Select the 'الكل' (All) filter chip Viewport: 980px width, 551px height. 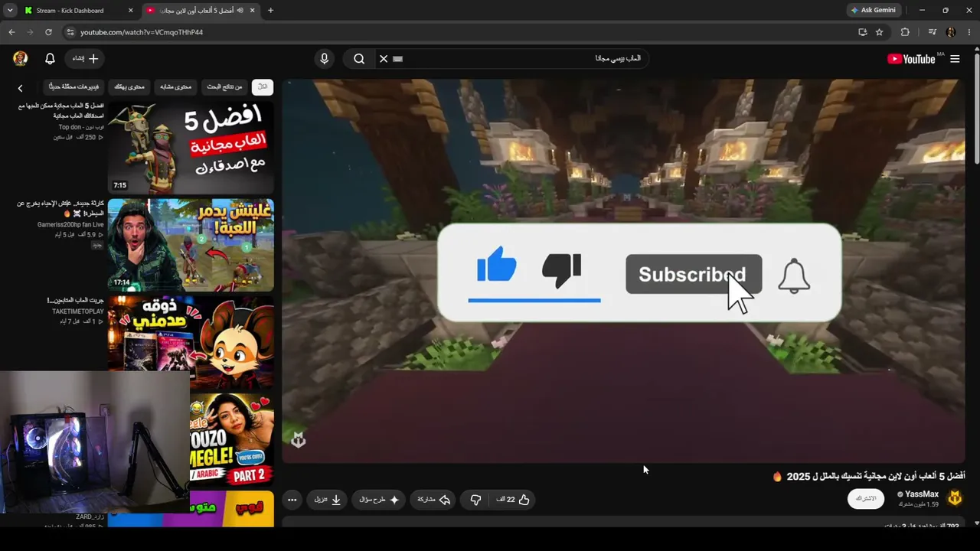pos(263,86)
